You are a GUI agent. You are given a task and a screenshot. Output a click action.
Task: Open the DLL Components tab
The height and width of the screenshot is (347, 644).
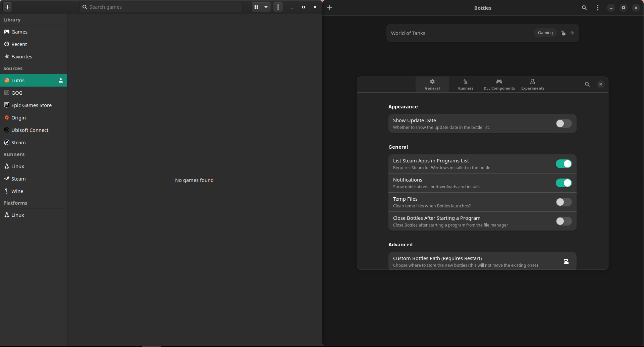(499, 84)
